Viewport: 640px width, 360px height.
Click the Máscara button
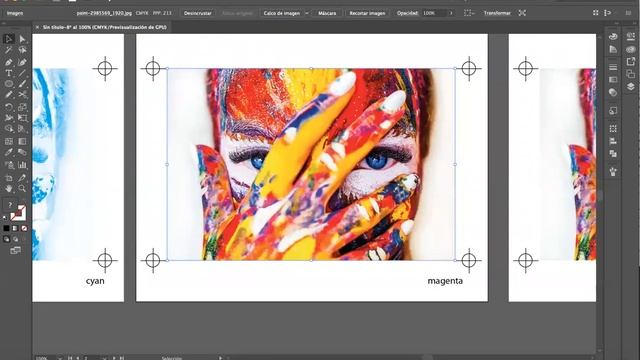click(327, 13)
